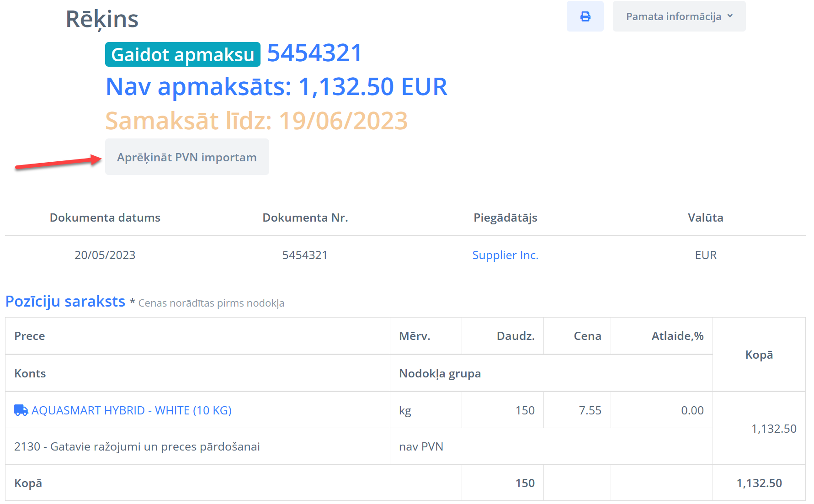This screenshot has width=814, height=504.
Task: Click the invoice number 5454321 heading
Action: 314,53
